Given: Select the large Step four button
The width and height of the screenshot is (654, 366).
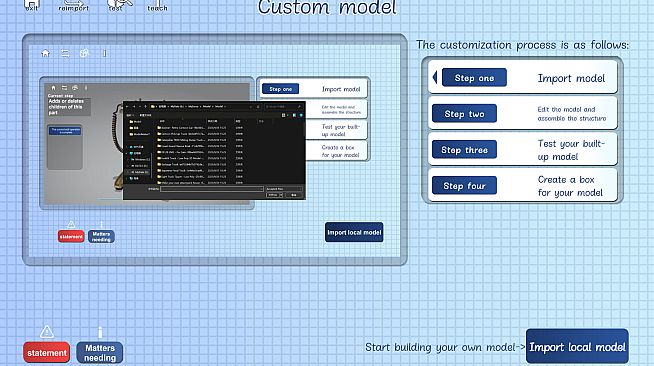Looking at the screenshot, I should [x=464, y=186].
